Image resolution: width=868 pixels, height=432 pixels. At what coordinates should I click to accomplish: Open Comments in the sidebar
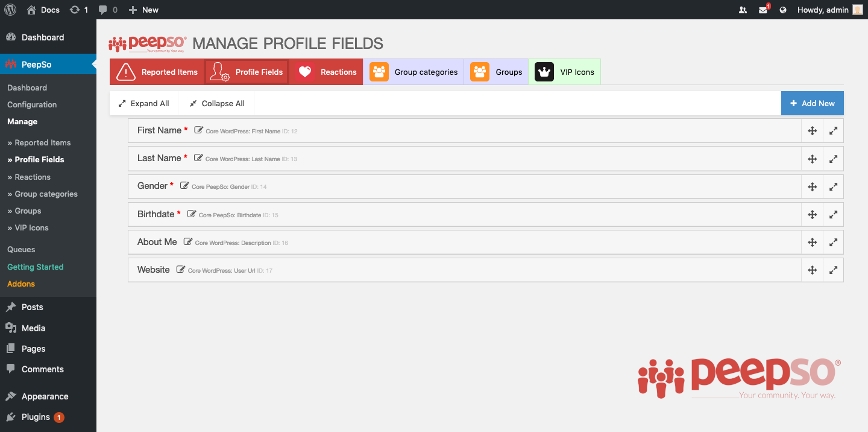pyautogui.click(x=48, y=369)
